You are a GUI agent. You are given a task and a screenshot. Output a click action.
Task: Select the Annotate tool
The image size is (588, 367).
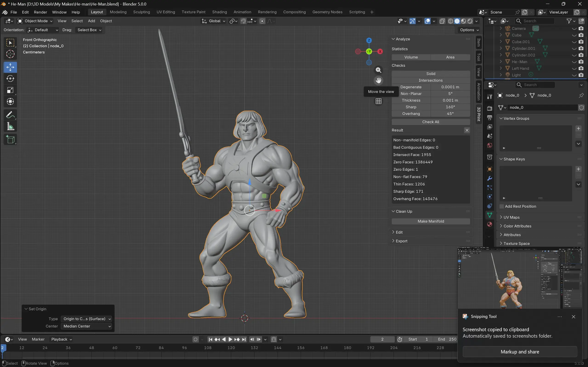pyautogui.click(x=10, y=115)
